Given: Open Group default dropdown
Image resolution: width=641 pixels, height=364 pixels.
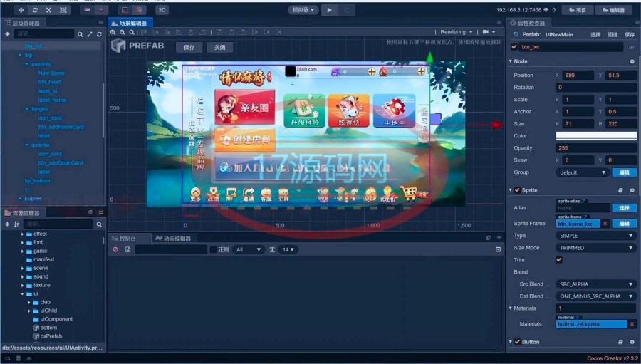Looking at the screenshot, I should tap(582, 172).
